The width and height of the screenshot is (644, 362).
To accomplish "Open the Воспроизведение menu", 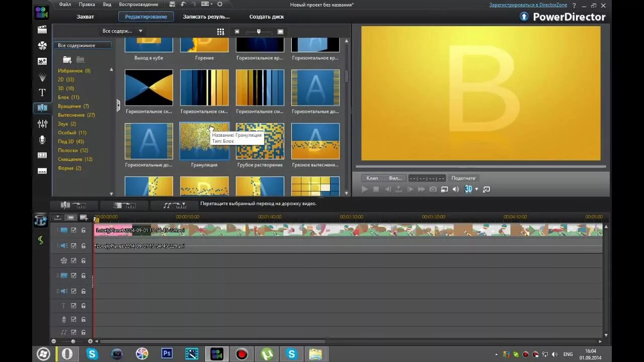I will [x=139, y=5].
